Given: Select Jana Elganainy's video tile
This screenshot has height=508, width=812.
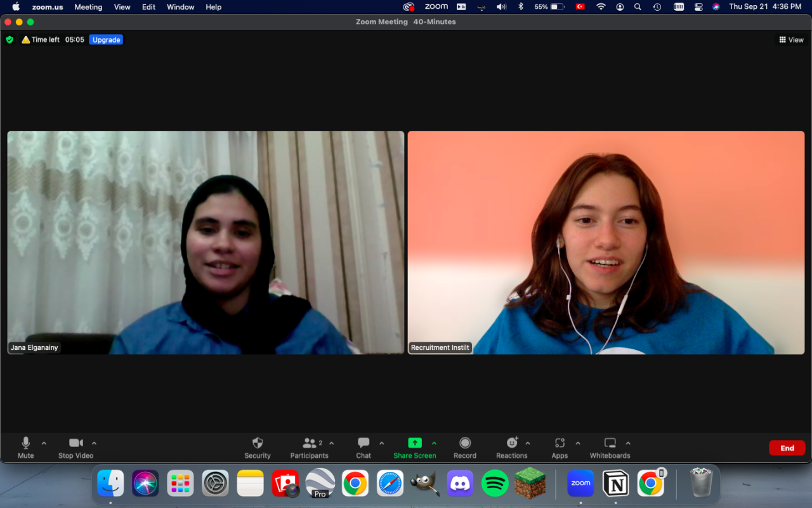Looking at the screenshot, I should (x=206, y=243).
